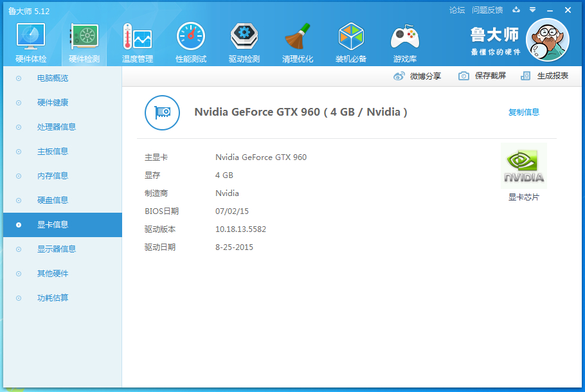Click the radio bullet beside 功耗估算

coord(19,298)
